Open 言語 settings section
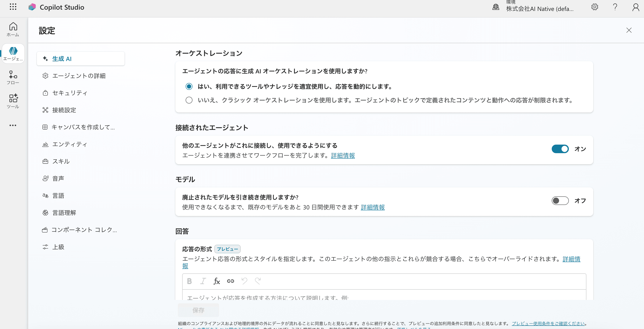Image resolution: width=644 pixels, height=329 pixels. click(80, 196)
